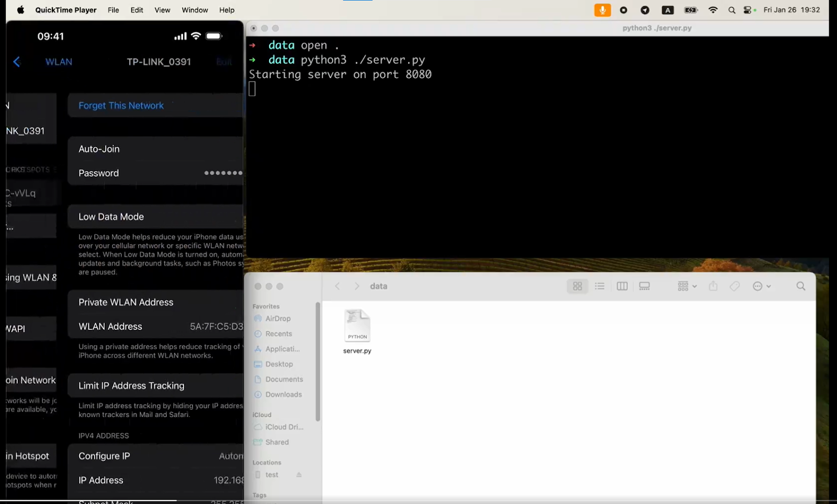Screen dimensions: 837x504
Task: Switch Finder to list view
Action: point(600,286)
